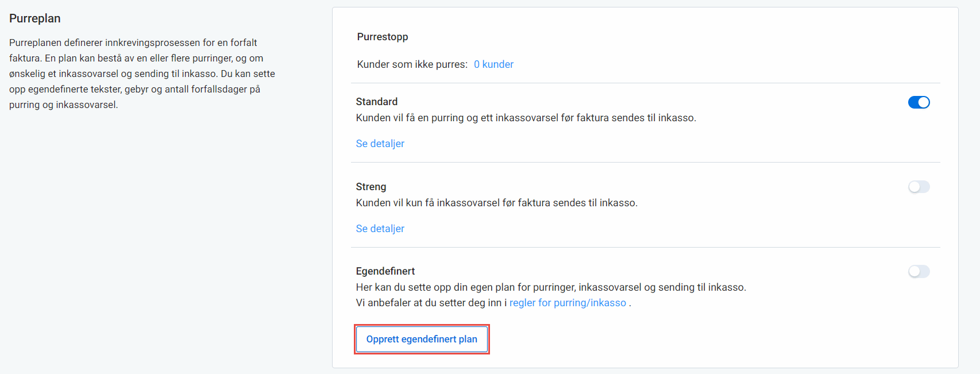Click the Purrestopp section title
The width and height of the screenshot is (980, 374).
pos(383,37)
